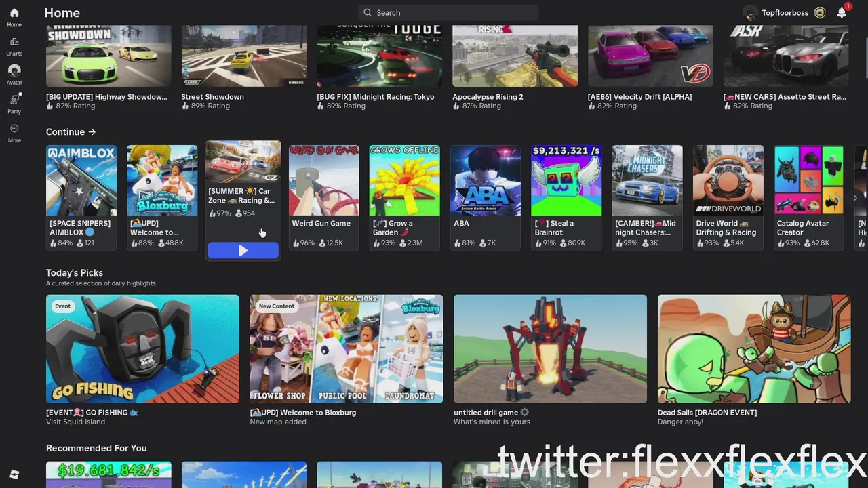This screenshot has height=488, width=868.
Task: Open the Midnight Racing: Tokyo thumbnail
Action: pos(380,56)
